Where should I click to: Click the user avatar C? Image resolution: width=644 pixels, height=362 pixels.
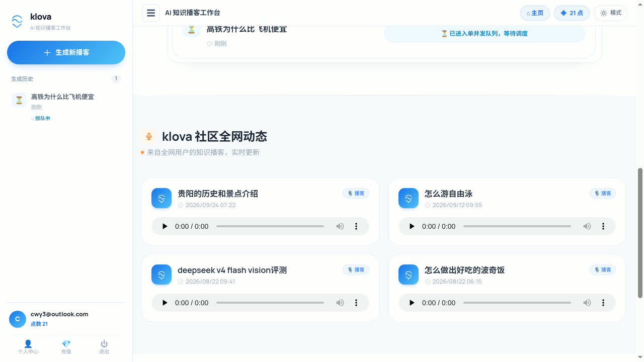(18, 319)
